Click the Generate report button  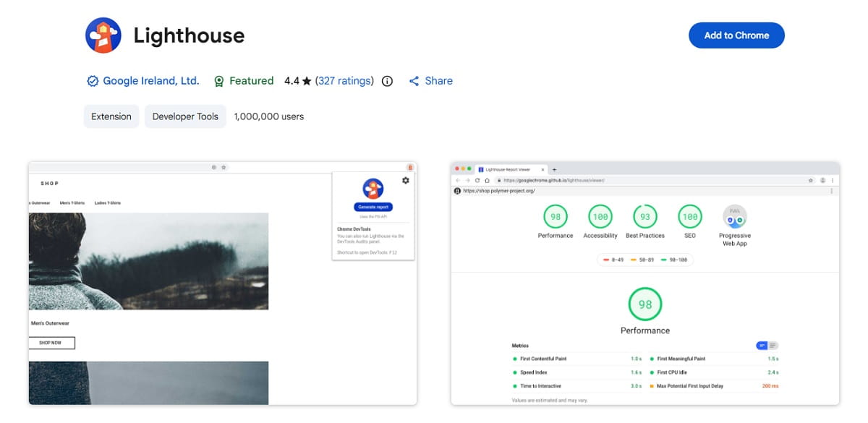(x=372, y=207)
